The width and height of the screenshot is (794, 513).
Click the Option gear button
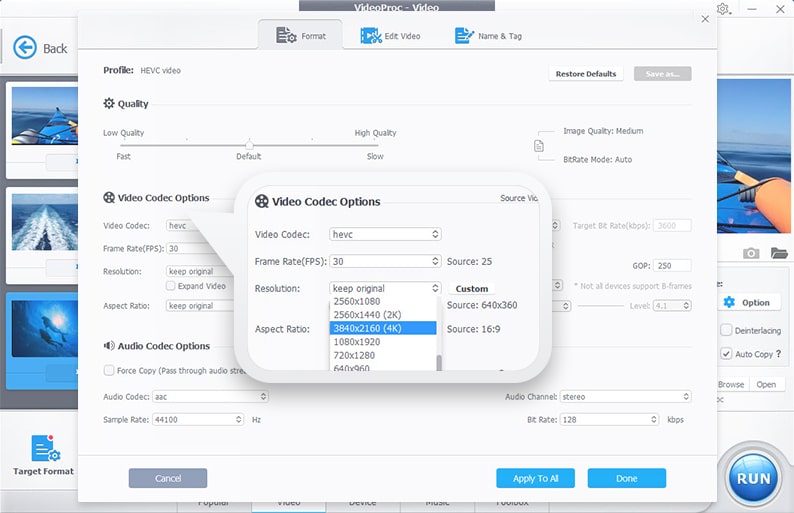[747, 302]
